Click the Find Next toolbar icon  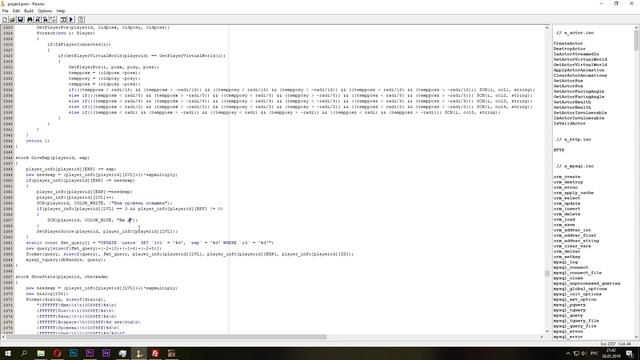click(x=38, y=19)
